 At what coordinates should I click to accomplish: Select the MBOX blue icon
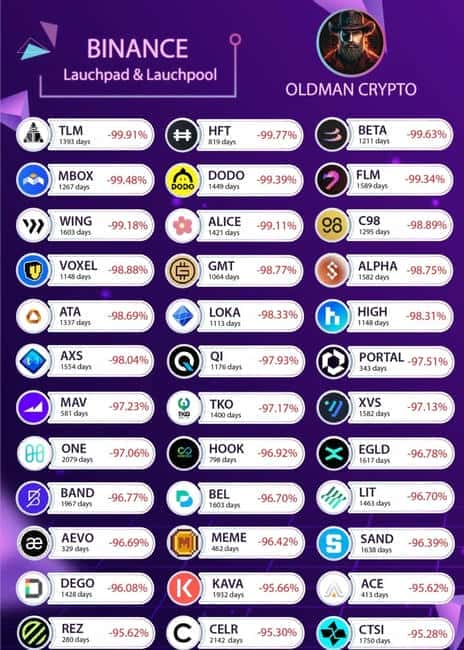pyautogui.click(x=33, y=180)
